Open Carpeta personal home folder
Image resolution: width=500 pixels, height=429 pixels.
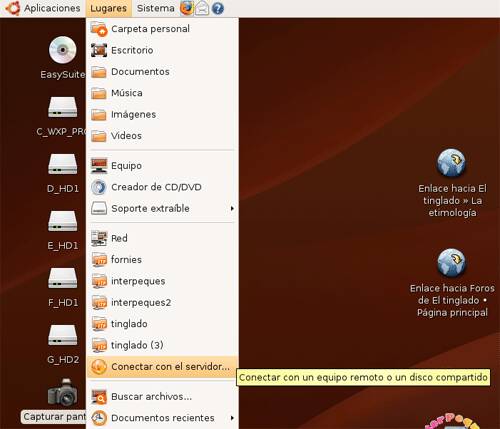(162, 29)
